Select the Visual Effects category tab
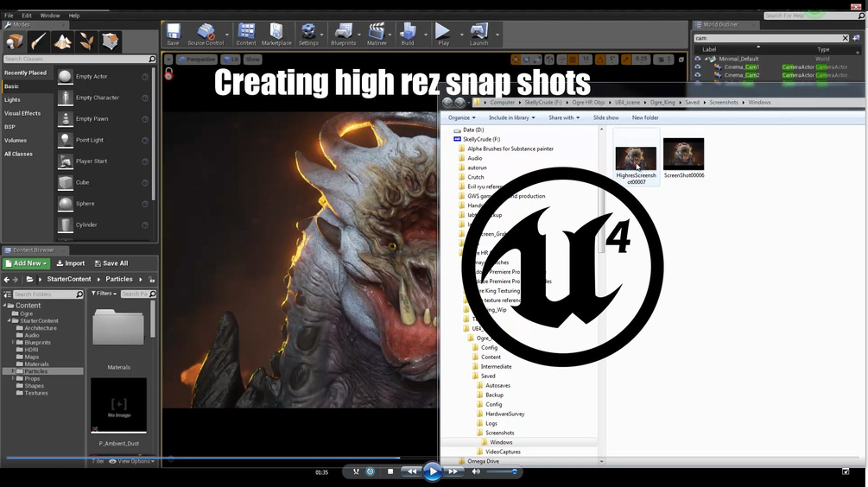The image size is (868, 487). [22, 113]
